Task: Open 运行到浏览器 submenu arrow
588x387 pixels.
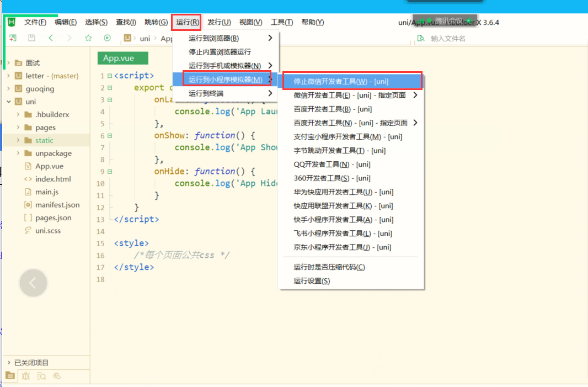Action: coord(270,38)
